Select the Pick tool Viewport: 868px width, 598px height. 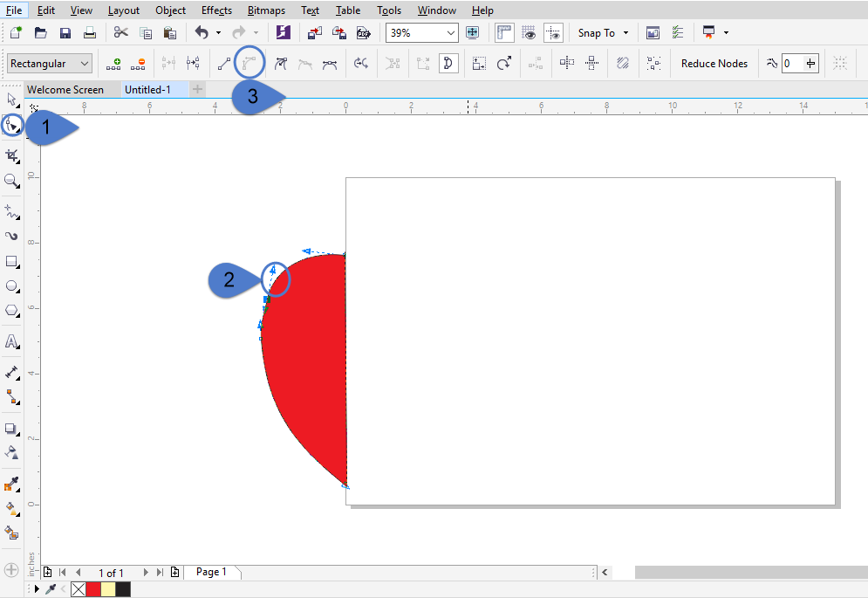tap(11, 100)
